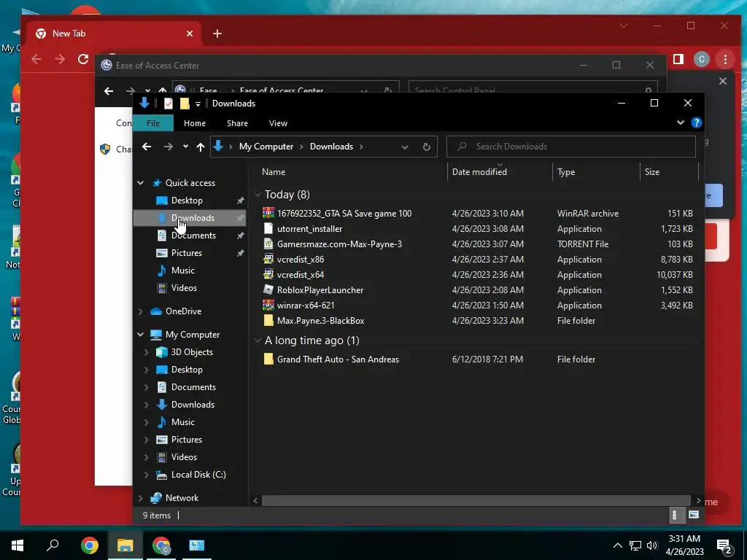Screen dimensions: 747x560
Task: Select OneDrive in navigation pane
Action: coord(183,311)
